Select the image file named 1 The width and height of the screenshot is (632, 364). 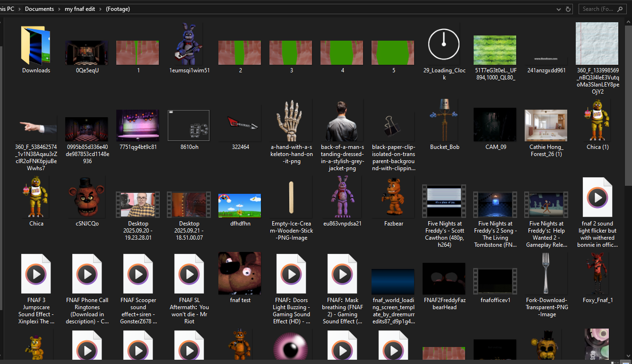pyautogui.click(x=138, y=52)
